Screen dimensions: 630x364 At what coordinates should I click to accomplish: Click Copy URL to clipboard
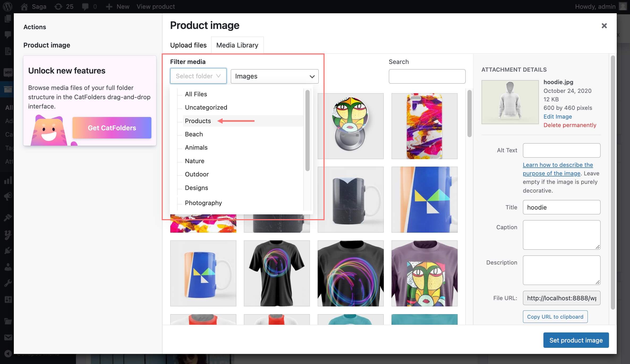pyautogui.click(x=555, y=317)
